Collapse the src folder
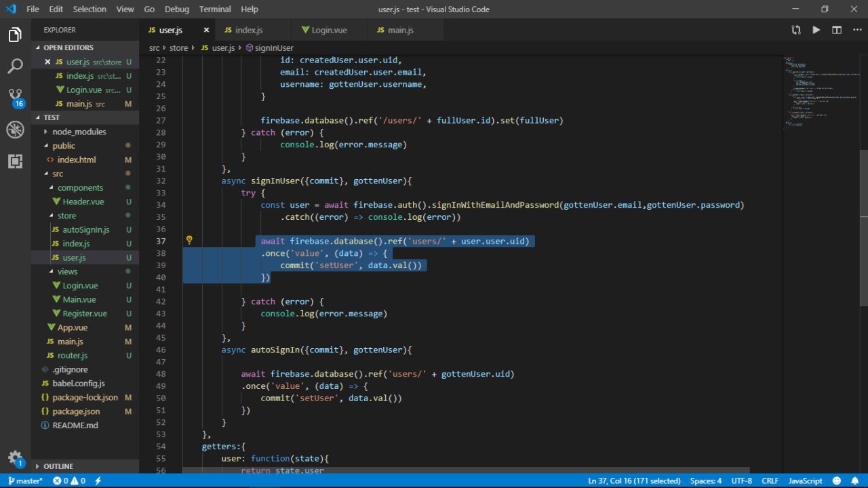 click(x=58, y=174)
